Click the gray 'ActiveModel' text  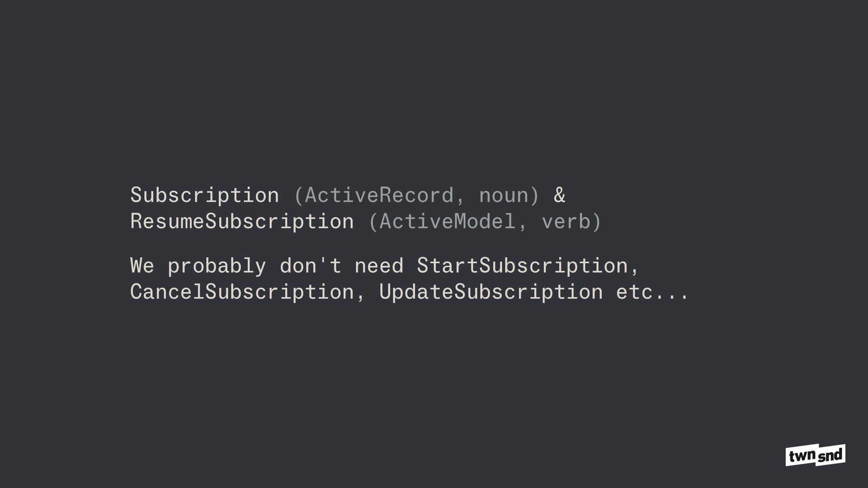coord(448,221)
